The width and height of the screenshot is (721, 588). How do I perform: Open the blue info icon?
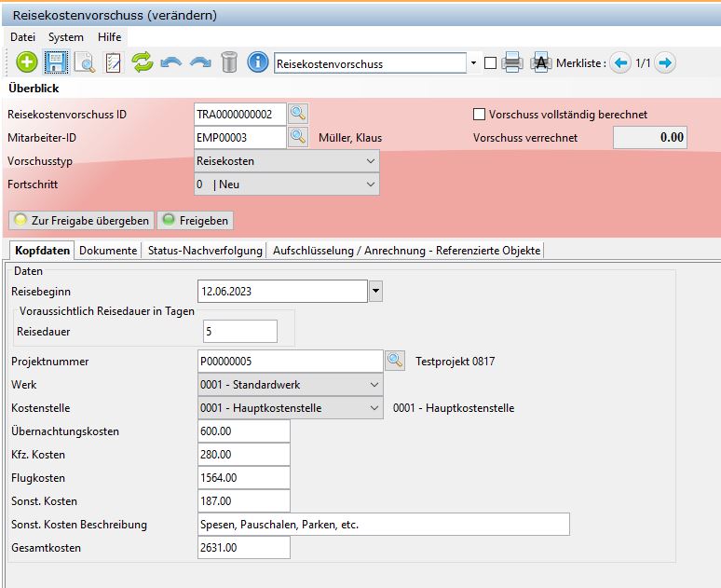click(258, 63)
